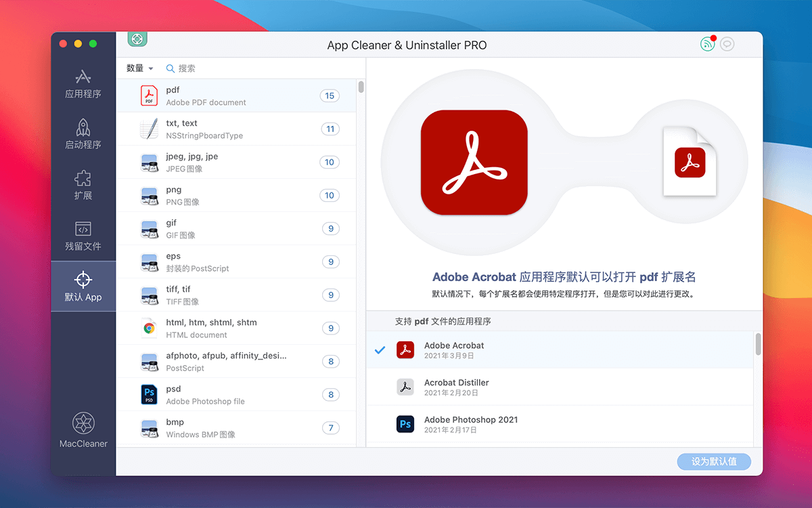Click the jpeg, jpg, jpe file icon
This screenshot has width=812, height=508.
tap(149, 162)
